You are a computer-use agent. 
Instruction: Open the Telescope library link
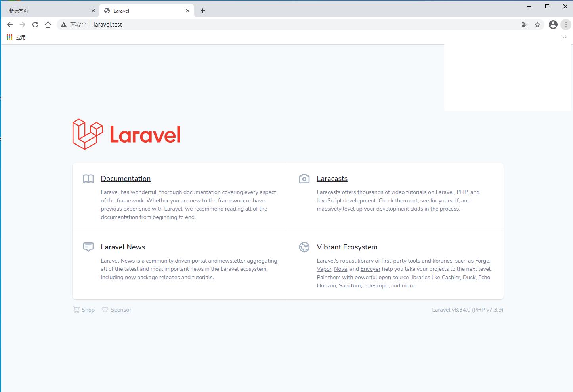pos(376,285)
